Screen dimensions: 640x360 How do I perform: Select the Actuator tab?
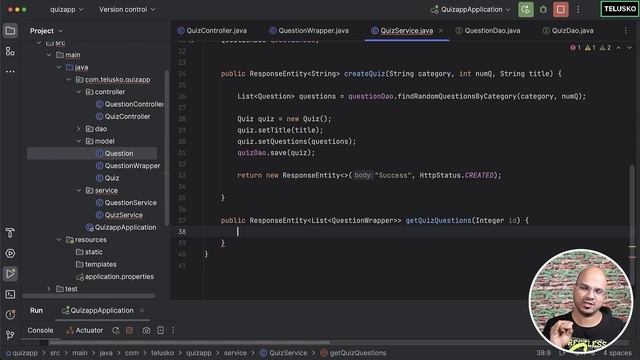85,330
